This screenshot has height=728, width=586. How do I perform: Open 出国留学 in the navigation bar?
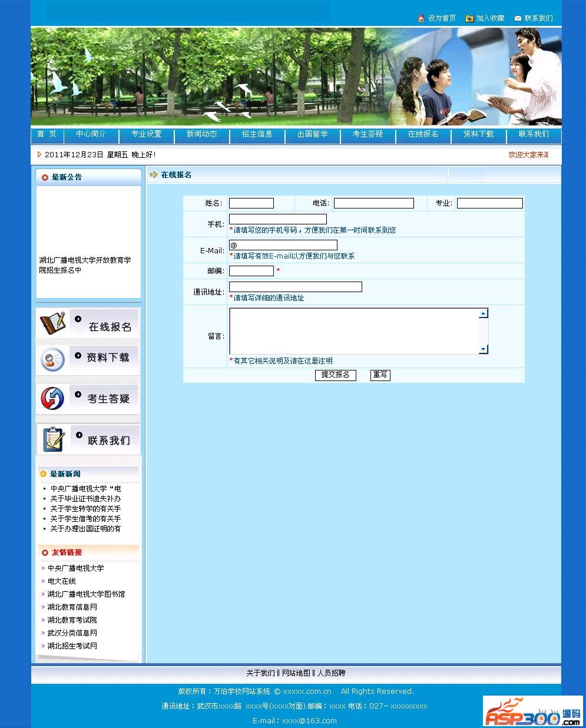(x=312, y=134)
